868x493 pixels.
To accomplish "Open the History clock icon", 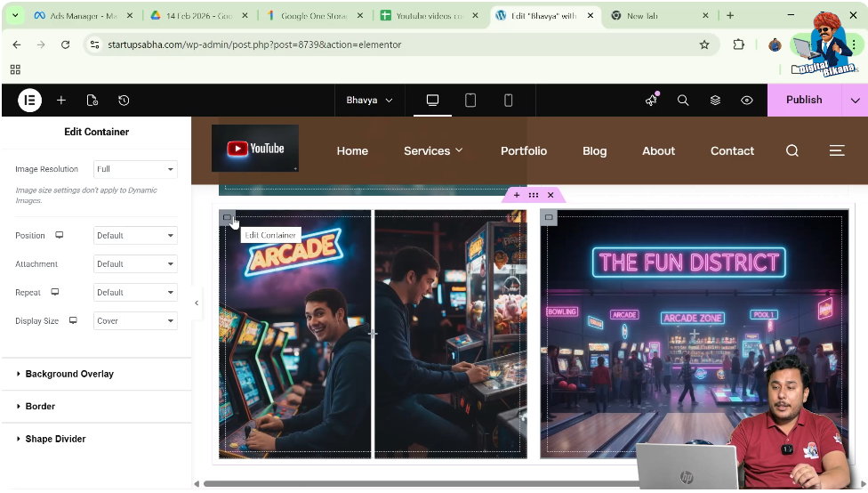I will pos(124,101).
